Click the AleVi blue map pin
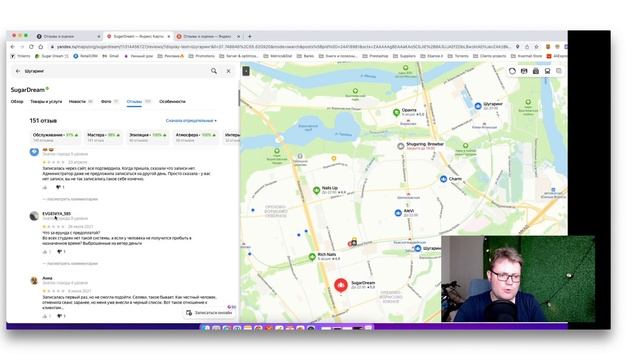640x360 pixels. [398, 213]
